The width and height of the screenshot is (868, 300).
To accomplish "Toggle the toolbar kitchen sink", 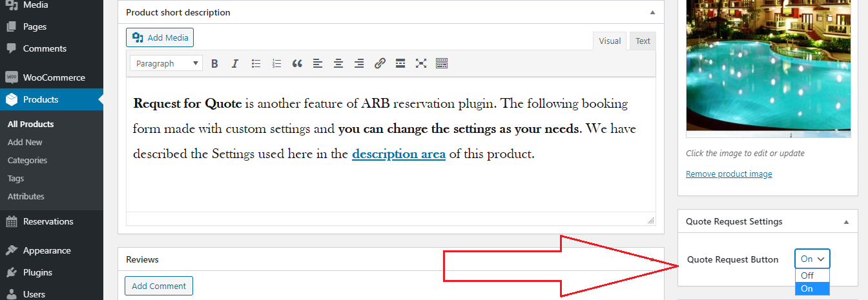I will point(442,63).
